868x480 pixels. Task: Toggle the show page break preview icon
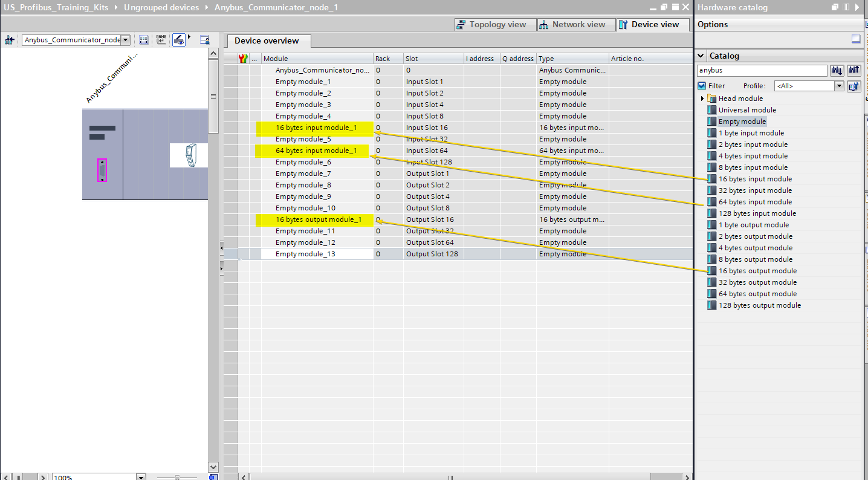179,40
